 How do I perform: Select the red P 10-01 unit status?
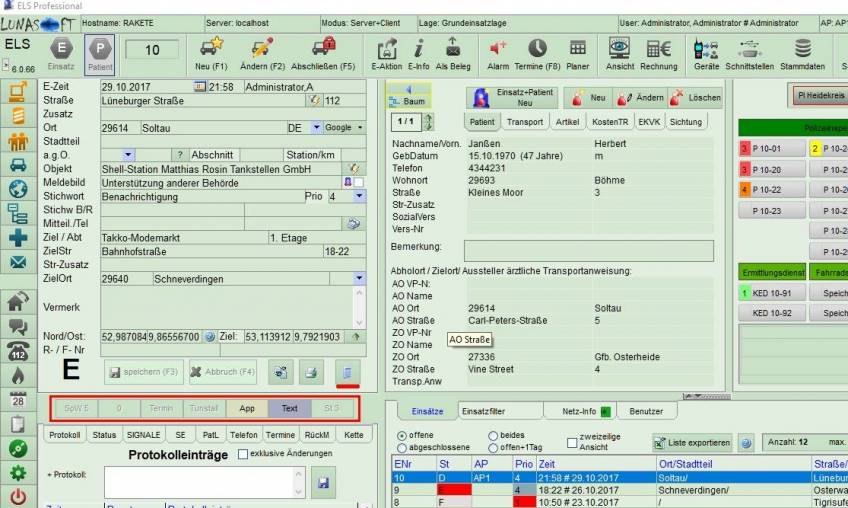pos(766,149)
